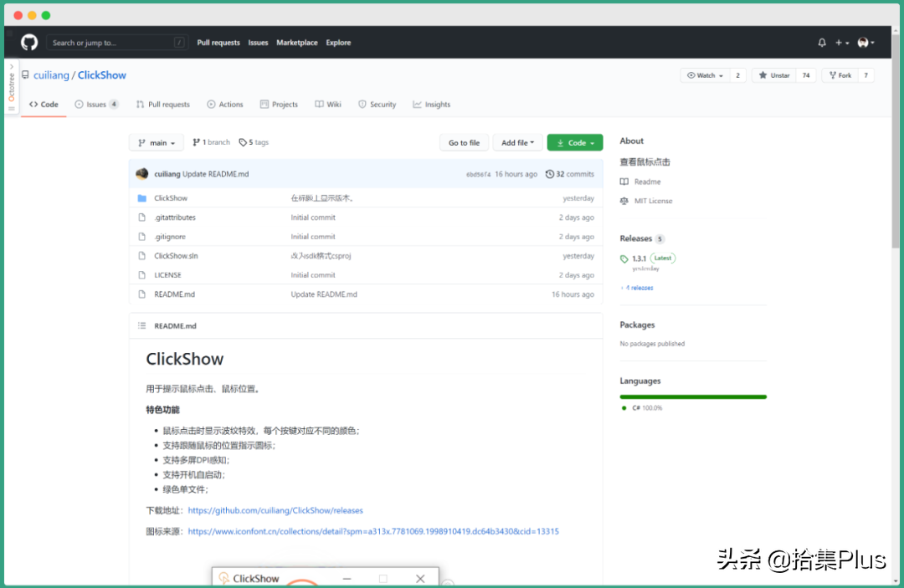This screenshot has height=588, width=904.
Task: Open the user avatar menu
Action: pyautogui.click(x=866, y=43)
